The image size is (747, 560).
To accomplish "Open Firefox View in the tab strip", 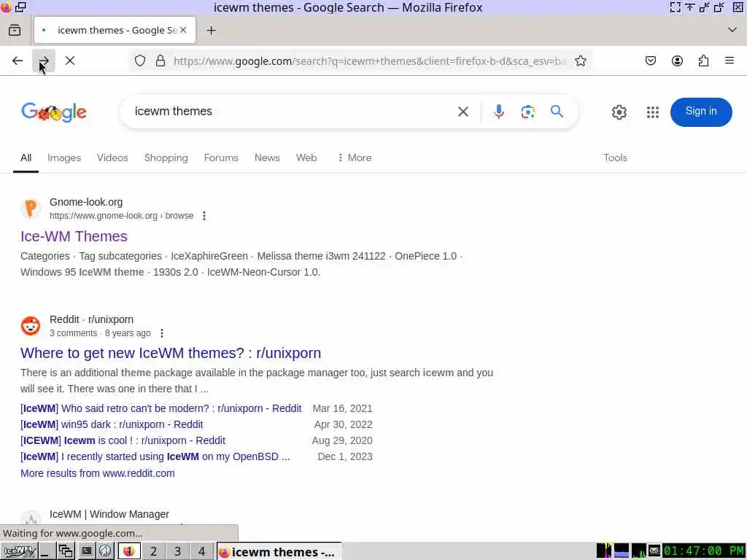I will click(15, 31).
